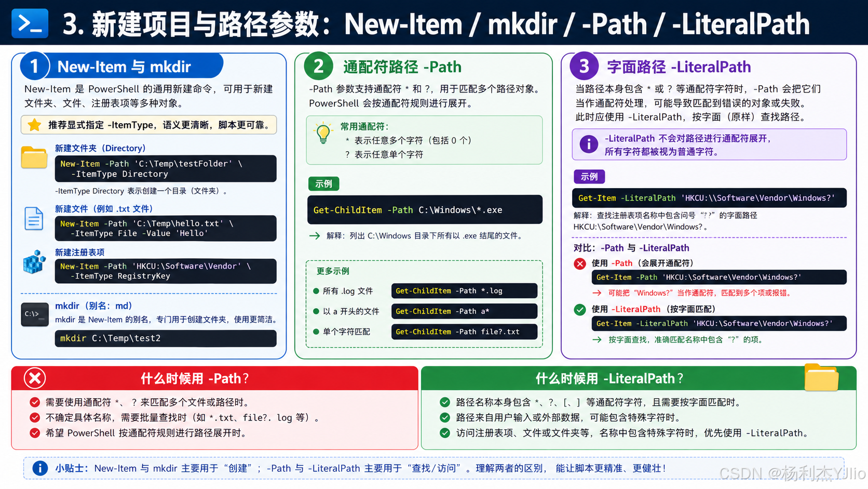The height and width of the screenshot is (489, 868).
Task: Click the 更多示例 heading
Action: click(333, 271)
